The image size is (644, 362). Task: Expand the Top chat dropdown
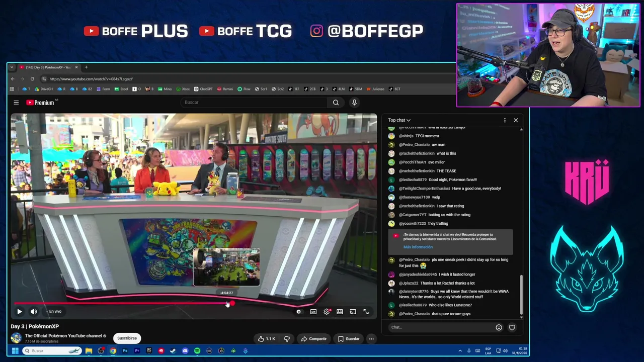point(399,120)
